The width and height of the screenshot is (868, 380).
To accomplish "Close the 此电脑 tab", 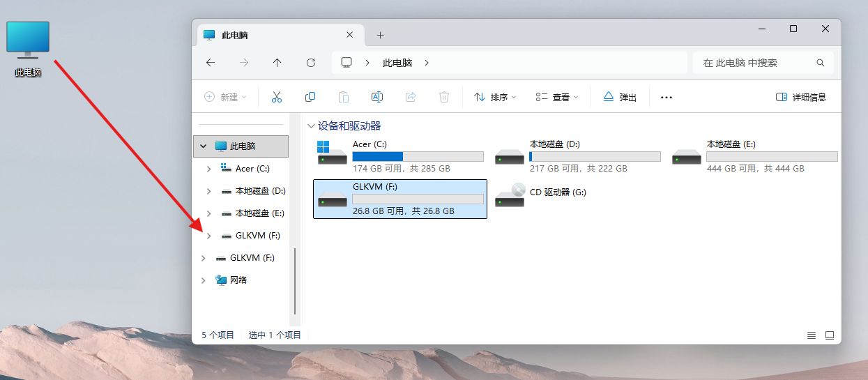I will point(350,35).
